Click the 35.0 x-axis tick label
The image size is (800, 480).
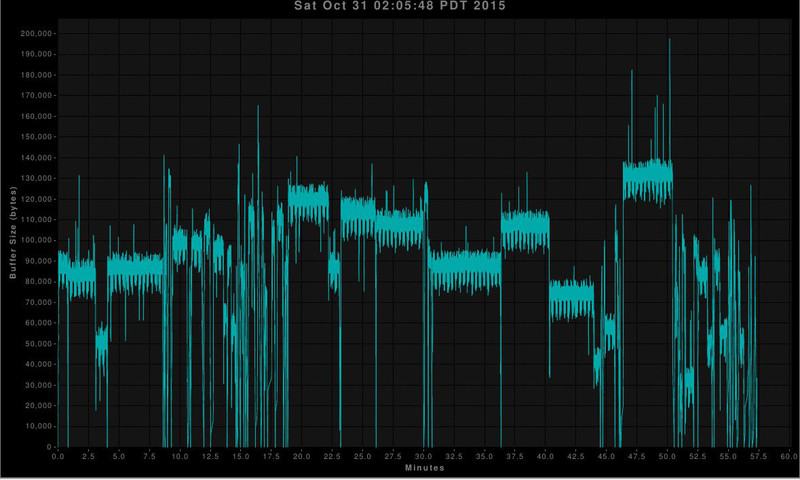(x=485, y=456)
